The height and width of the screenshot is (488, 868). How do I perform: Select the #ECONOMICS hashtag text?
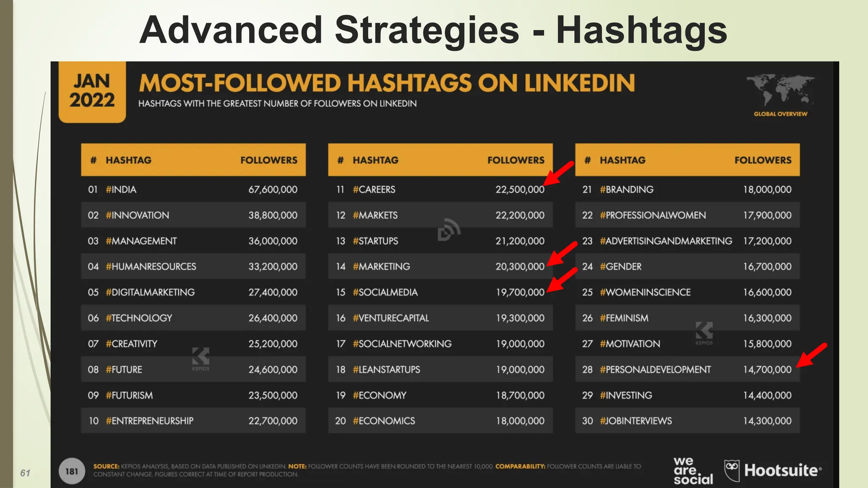384,421
